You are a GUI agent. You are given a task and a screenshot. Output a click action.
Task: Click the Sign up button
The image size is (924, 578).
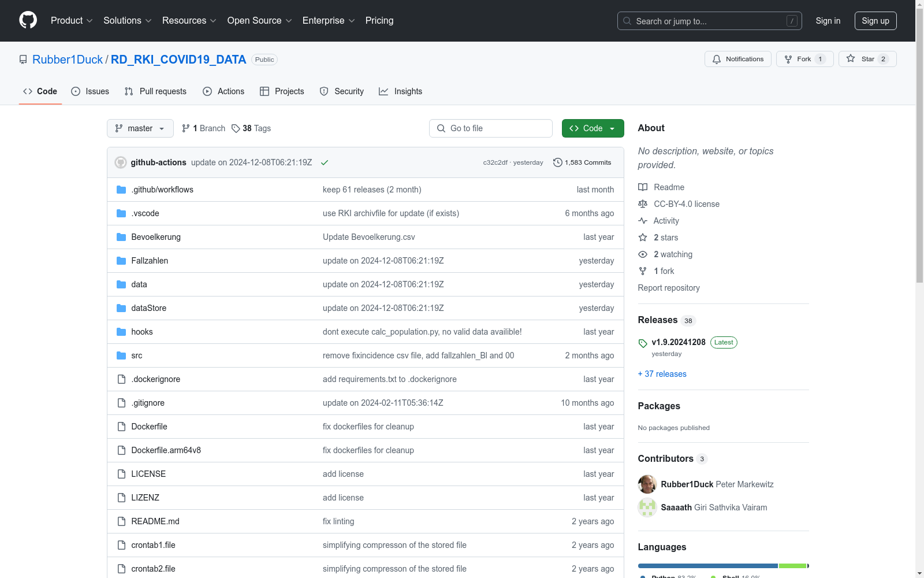click(875, 21)
